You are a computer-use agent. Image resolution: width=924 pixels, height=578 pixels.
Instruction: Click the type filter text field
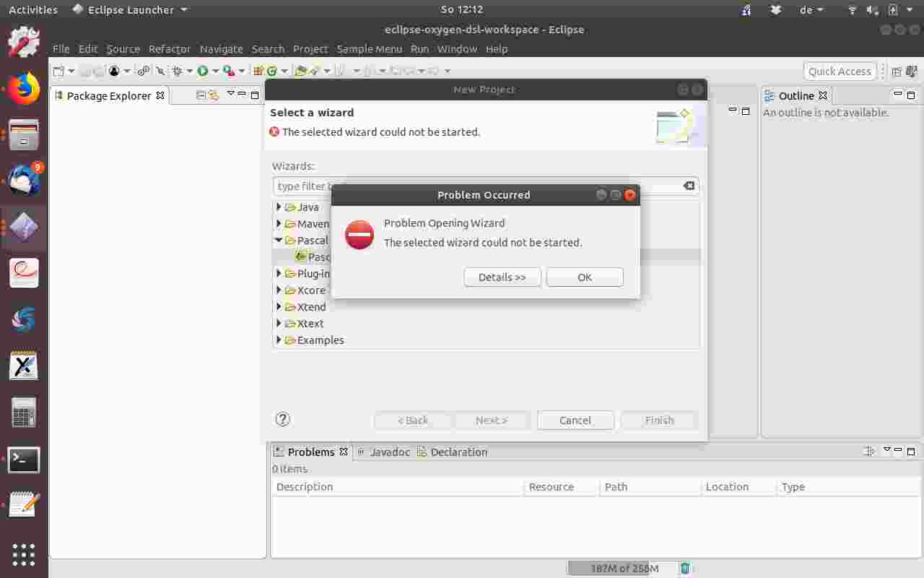pyautogui.click(x=486, y=186)
